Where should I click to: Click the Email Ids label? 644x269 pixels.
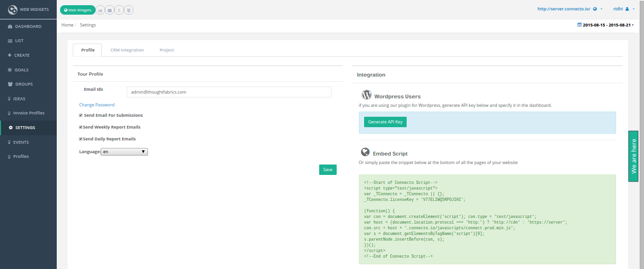[94, 89]
